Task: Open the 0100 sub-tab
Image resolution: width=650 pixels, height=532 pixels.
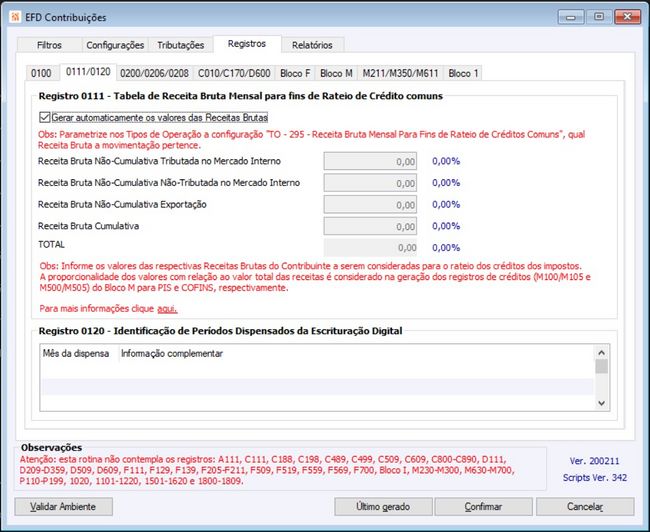Action: [x=41, y=73]
